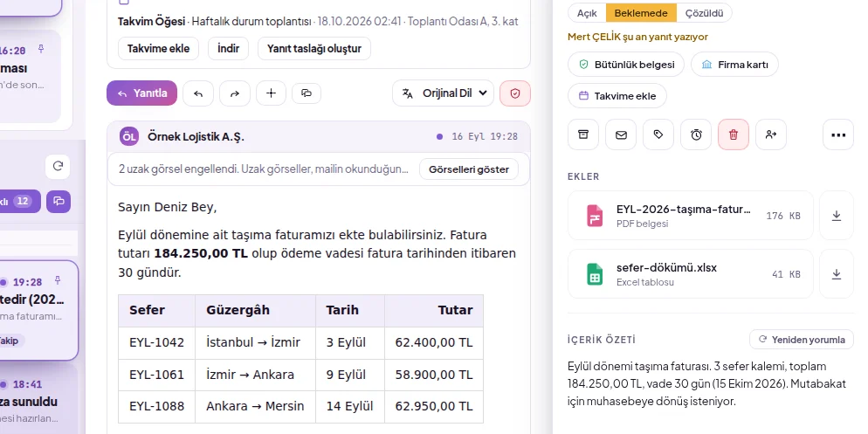Click Yanıt taslağı oluştur
The height and width of the screenshot is (434, 868).
coord(313,48)
